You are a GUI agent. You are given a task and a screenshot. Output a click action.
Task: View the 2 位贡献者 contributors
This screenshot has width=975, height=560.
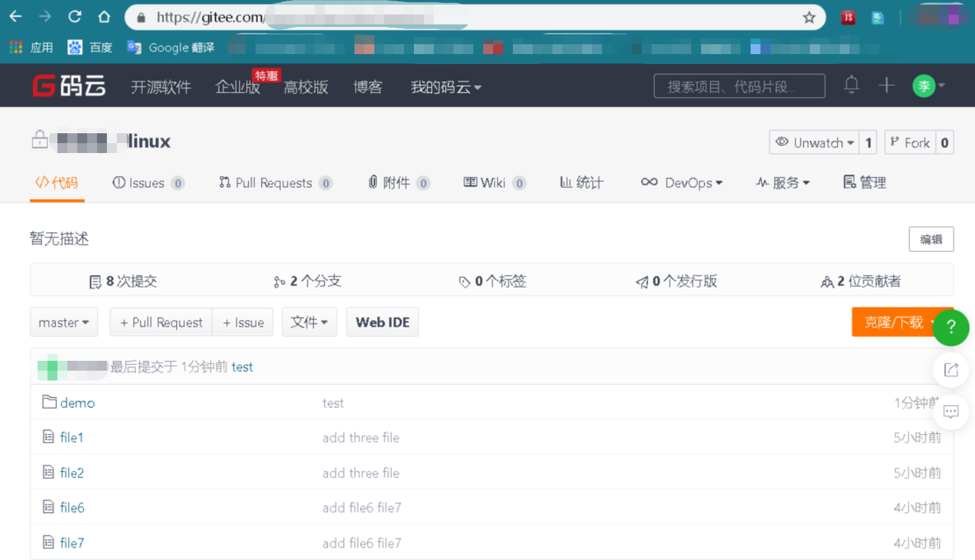pos(861,282)
